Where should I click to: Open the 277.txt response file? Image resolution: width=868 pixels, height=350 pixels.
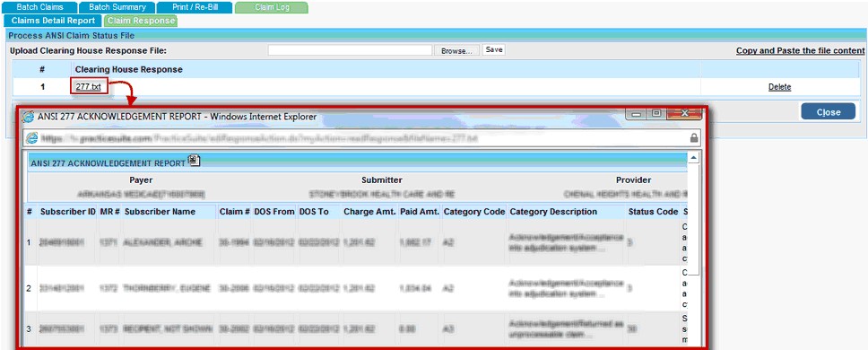coord(89,87)
